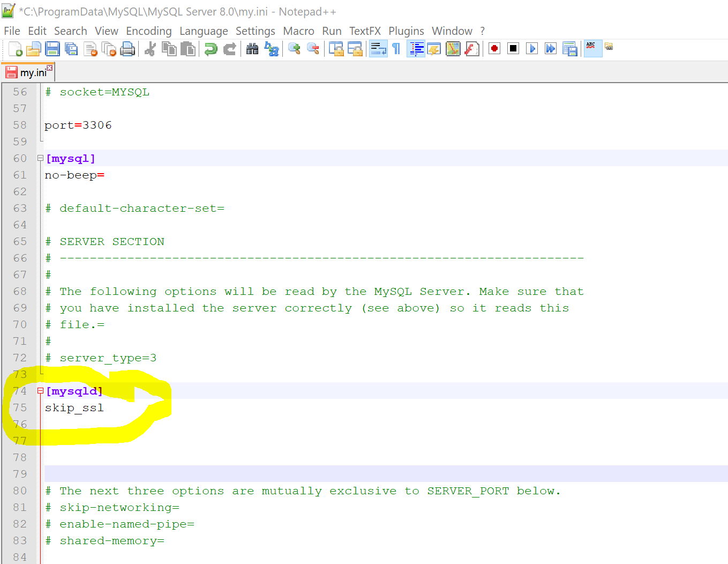The width and height of the screenshot is (728, 564).
Task: Click the "[mysql]" section header text
Action: tap(71, 159)
